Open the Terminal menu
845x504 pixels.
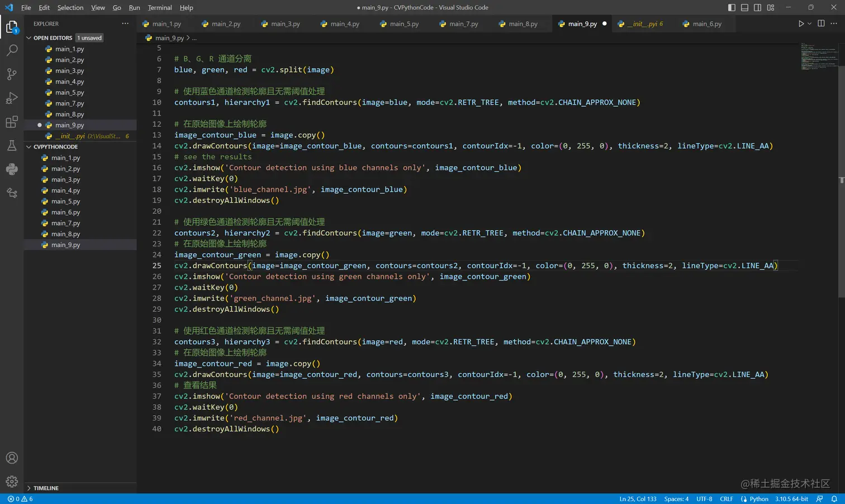click(x=160, y=8)
